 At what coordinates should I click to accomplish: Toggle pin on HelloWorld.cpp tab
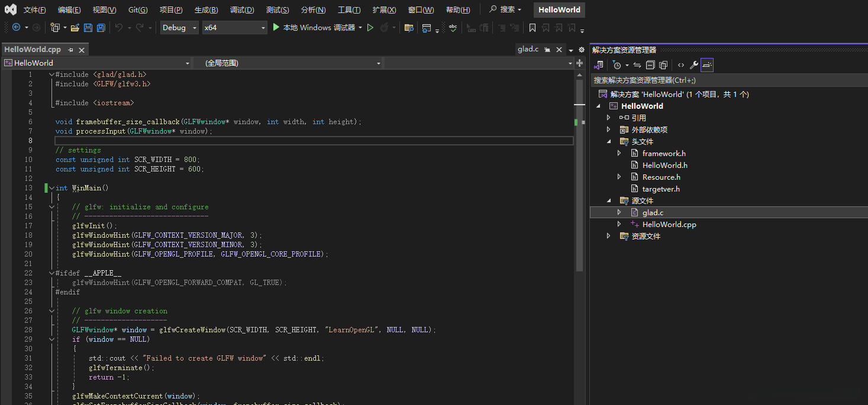click(x=71, y=50)
